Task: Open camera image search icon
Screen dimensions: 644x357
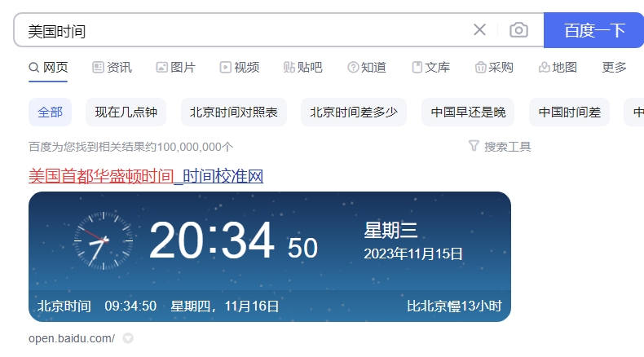Action: point(518,30)
